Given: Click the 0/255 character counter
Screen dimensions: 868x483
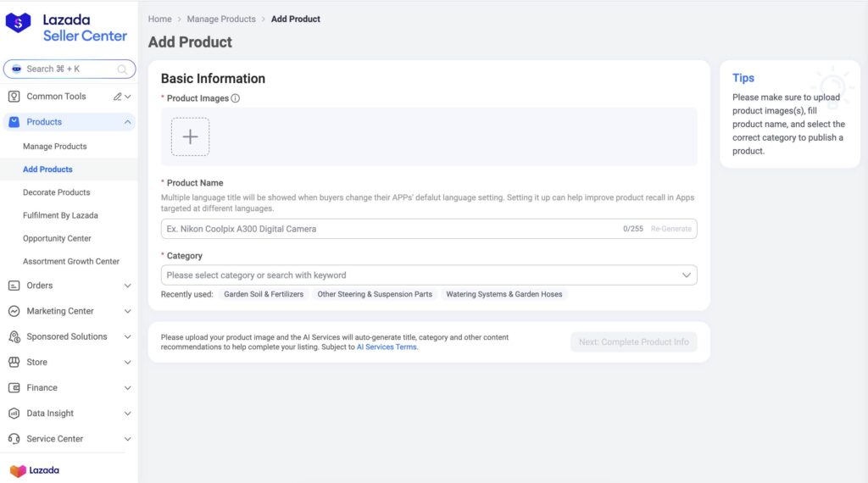Looking at the screenshot, I should [x=633, y=229].
